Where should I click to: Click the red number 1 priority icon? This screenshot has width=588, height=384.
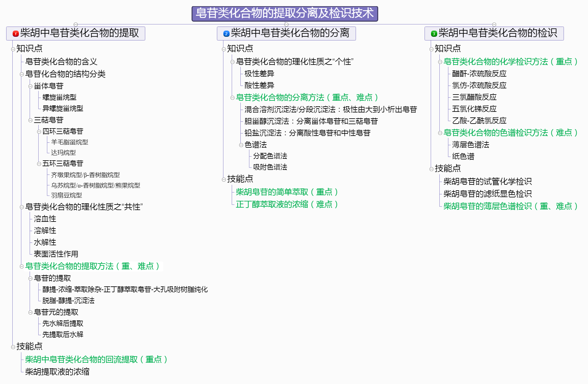(15, 33)
